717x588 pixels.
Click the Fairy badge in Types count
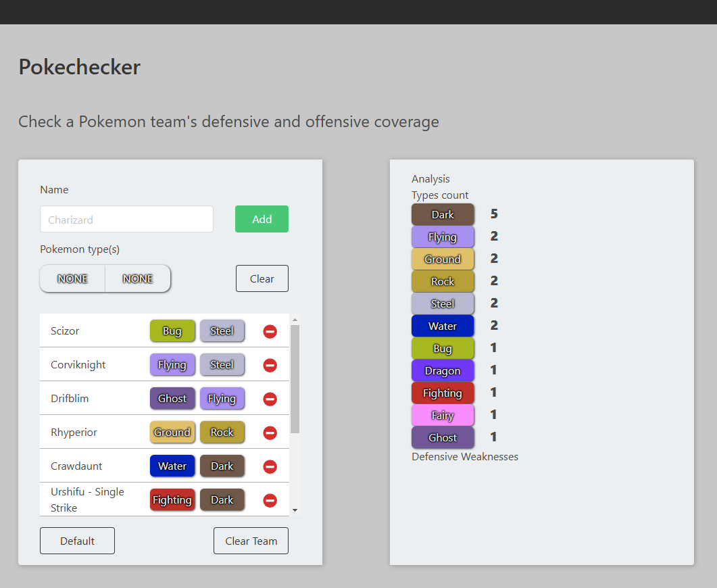tap(443, 416)
